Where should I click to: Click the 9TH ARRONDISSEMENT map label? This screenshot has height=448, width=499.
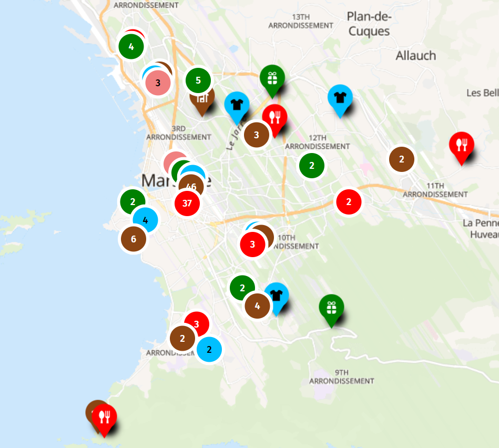click(x=342, y=376)
